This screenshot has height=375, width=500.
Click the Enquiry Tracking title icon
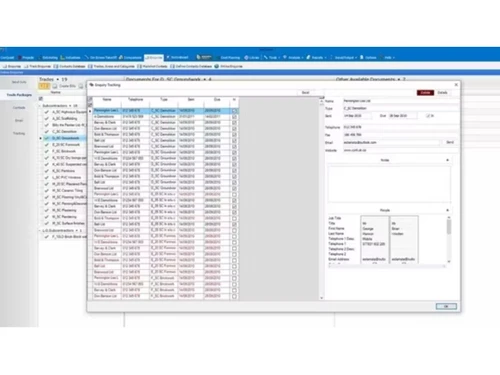point(91,85)
